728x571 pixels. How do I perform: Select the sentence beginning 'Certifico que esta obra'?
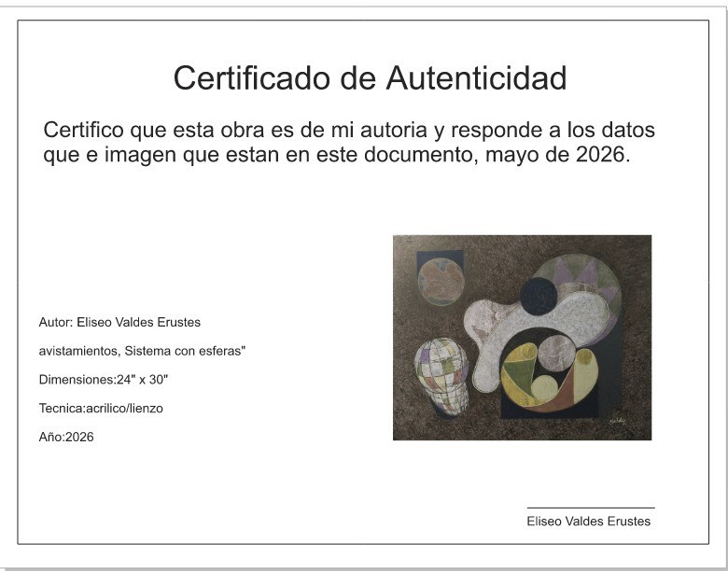click(x=349, y=142)
